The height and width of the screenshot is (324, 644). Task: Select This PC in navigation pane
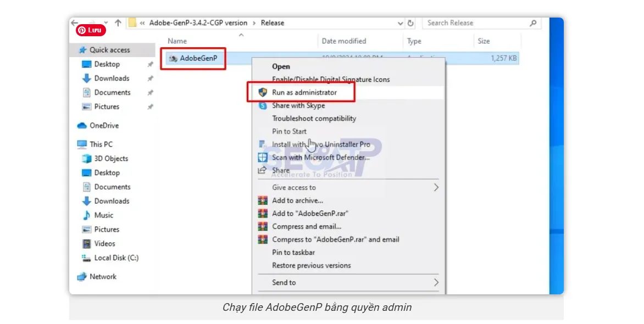[101, 144]
